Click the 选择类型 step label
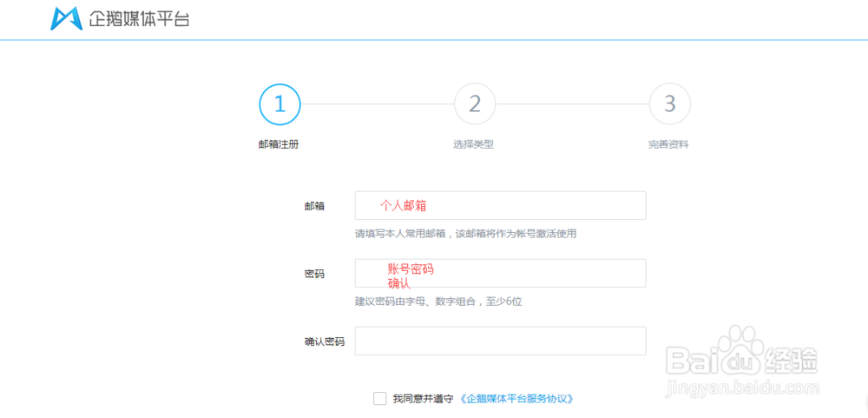Viewport: 868px width, 418px height. coord(474,144)
